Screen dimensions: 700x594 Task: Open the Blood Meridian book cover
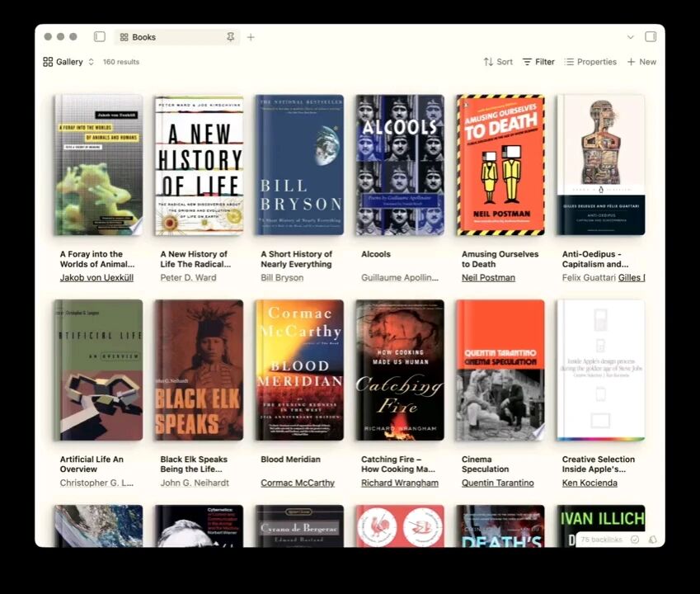pyautogui.click(x=299, y=370)
